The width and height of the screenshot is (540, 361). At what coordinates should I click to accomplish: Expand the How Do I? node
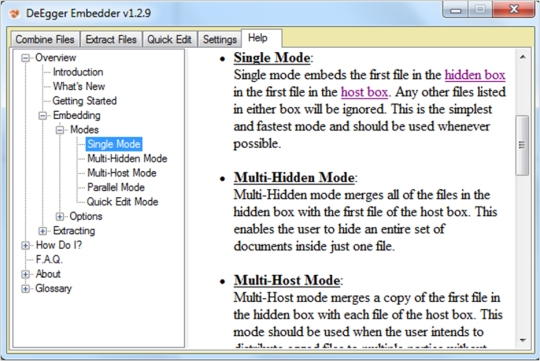[25, 246]
